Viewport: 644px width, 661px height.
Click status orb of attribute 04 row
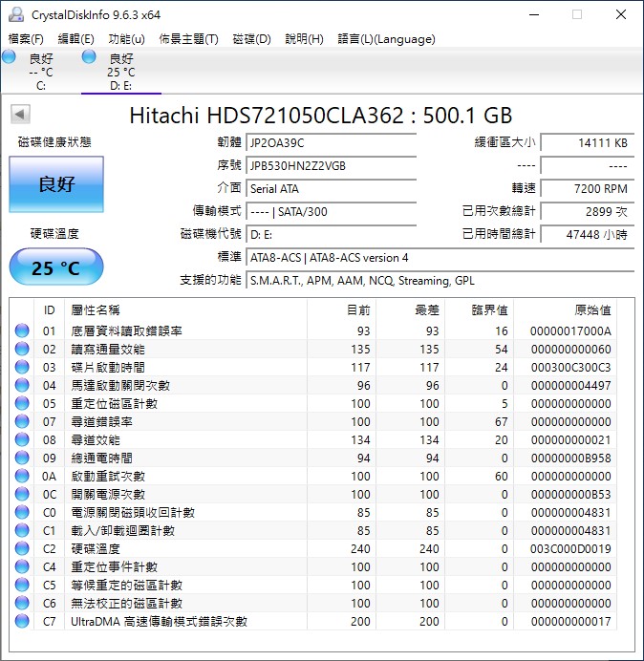point(22,385)
